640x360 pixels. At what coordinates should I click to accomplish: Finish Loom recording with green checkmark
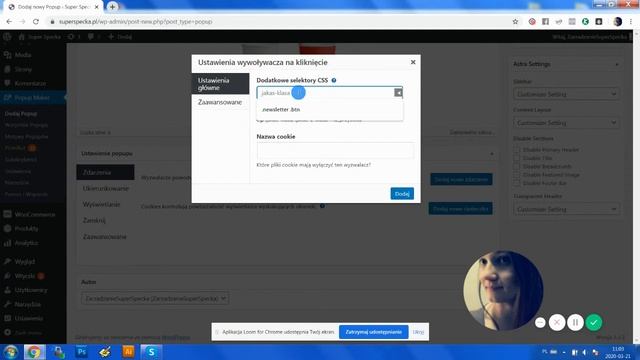pyautogui.click(x=593, y=322)
